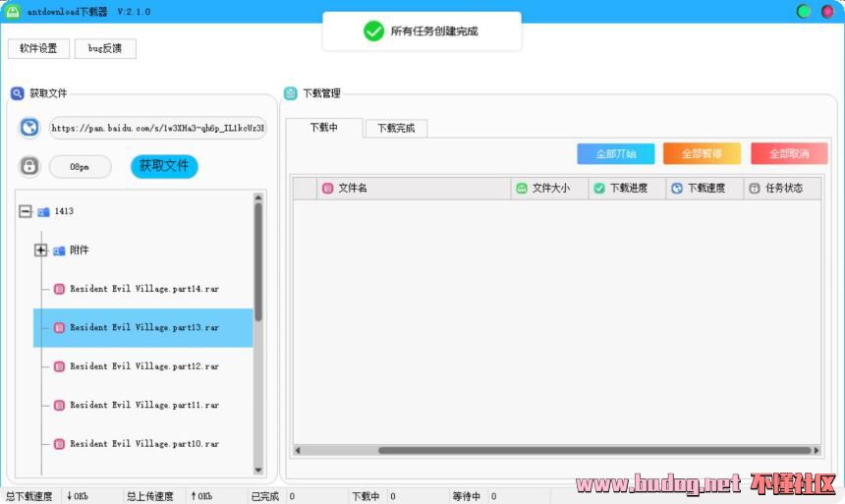845x504 pixels.
Task: Click the magnifier icon of 获取文件 panel
Action: click(x=18, y=93)
